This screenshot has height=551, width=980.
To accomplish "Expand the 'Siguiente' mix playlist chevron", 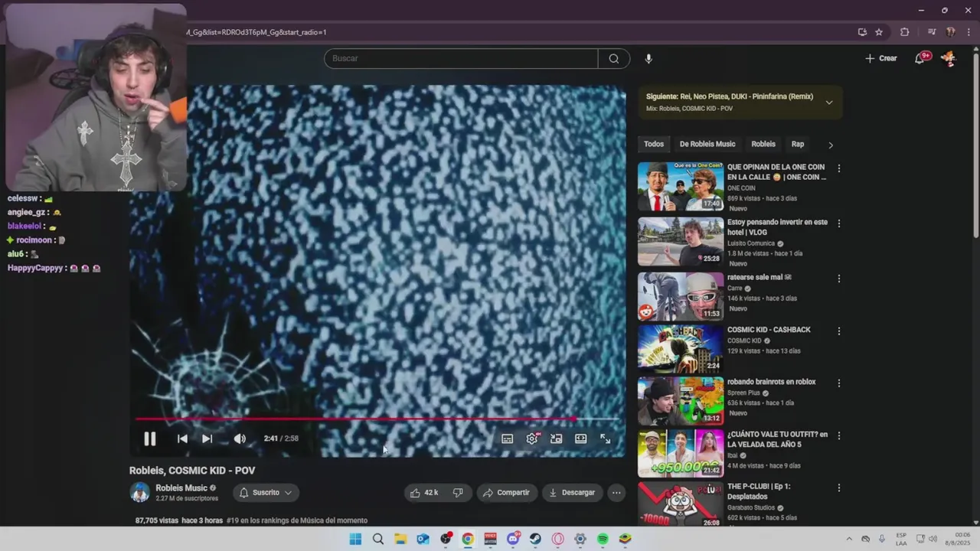I will (x=829, y=103).
